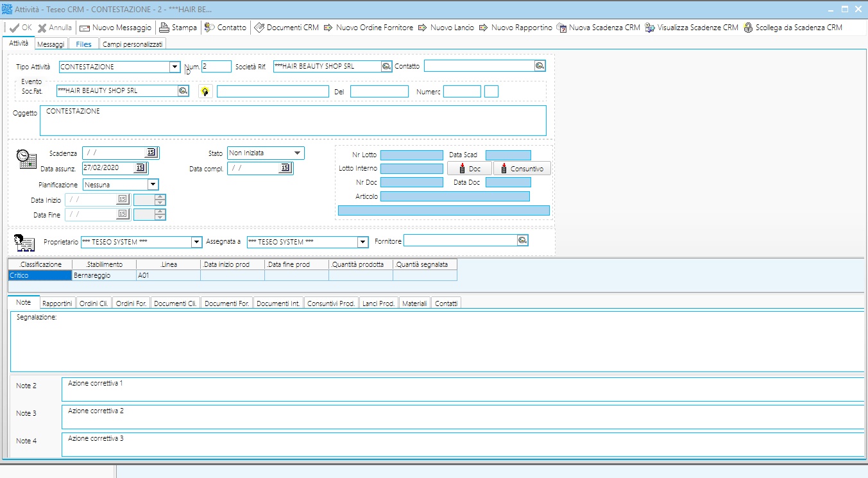Click Note 3 Azione correttiva 2 field
This screenshot has width=868, height=478.
pos(463,416)
